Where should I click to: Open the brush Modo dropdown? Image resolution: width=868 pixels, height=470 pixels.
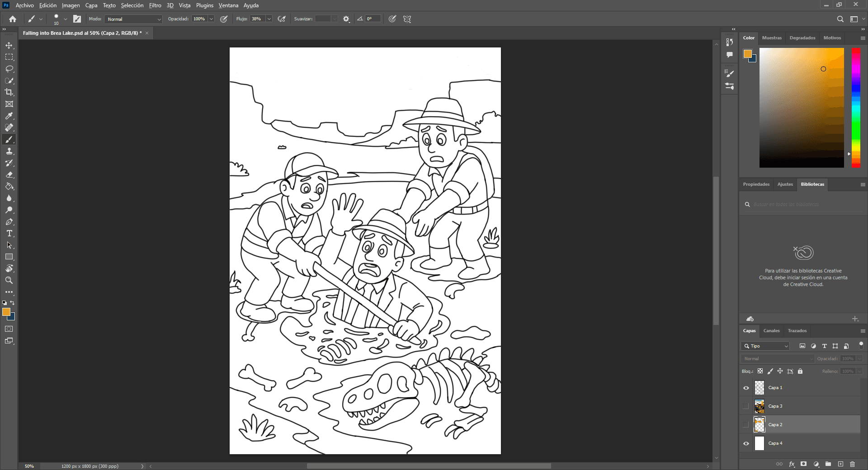(133, 19)
